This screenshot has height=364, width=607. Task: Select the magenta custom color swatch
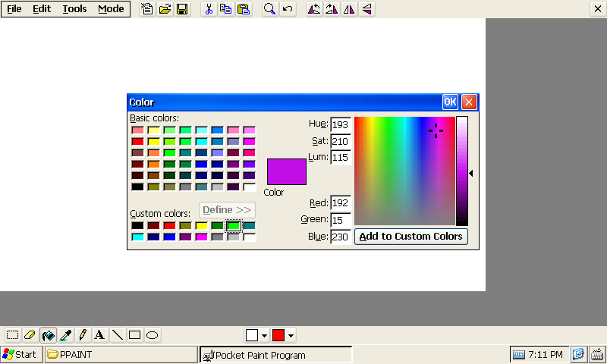click(201, 237)
